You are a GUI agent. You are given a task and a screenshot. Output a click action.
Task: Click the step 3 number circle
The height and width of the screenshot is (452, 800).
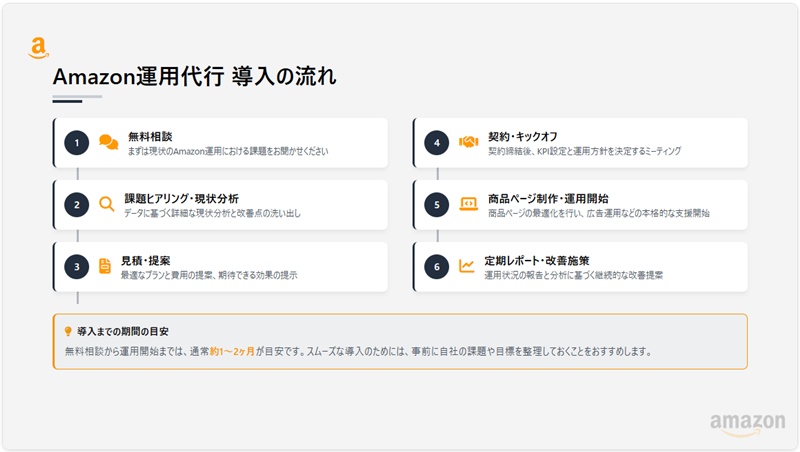(x=77, y=267)
